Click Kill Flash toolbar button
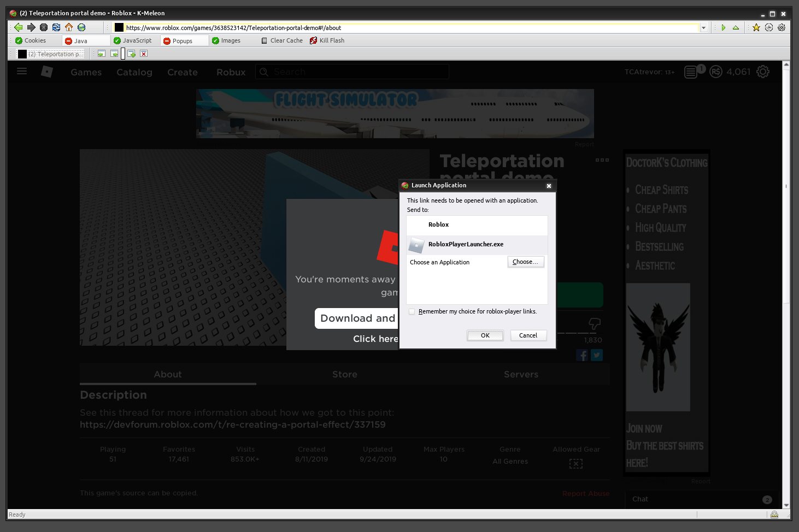The height and width of the screenshot is (532, 799). point(327,40)
